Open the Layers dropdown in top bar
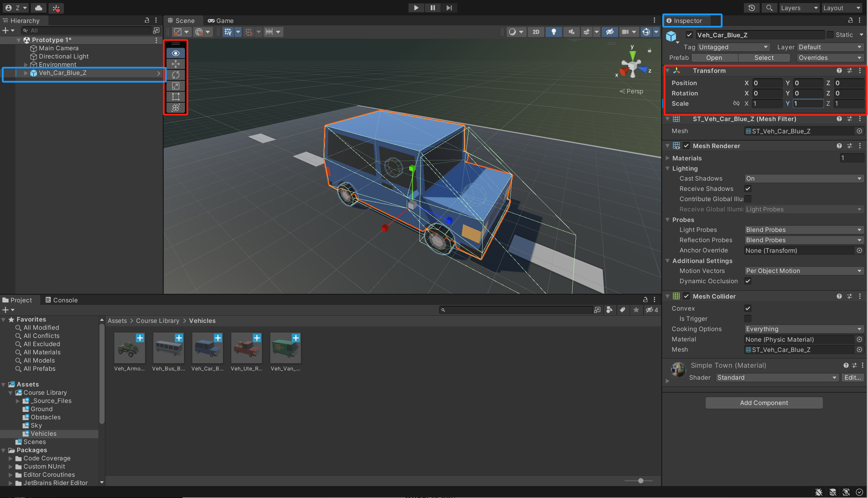The height and width of the screenshot is (498, 868). point(799,8)
